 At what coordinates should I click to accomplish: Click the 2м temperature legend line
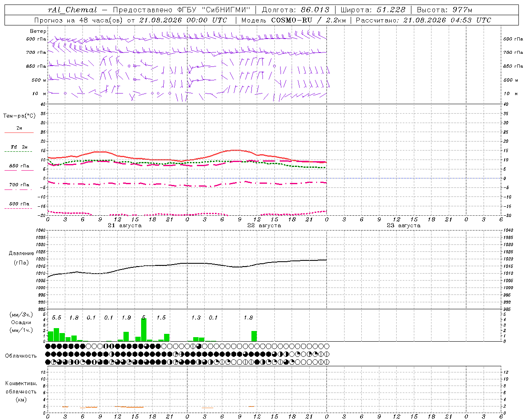19,130
